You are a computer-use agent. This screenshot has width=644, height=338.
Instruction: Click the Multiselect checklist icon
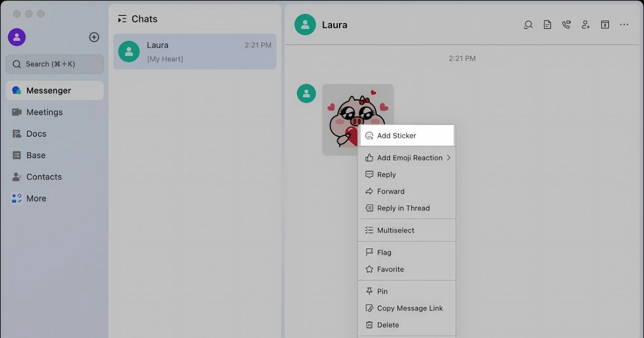[x=369, y=230]
